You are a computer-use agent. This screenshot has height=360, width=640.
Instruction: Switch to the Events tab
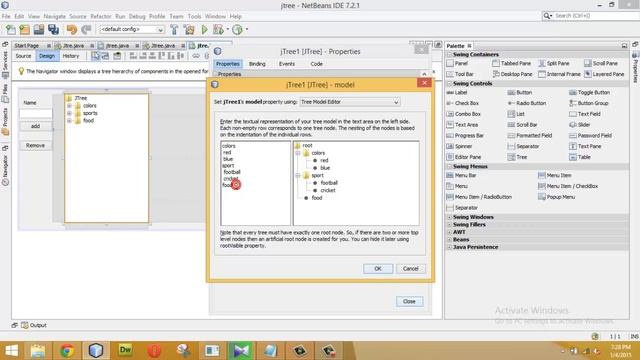tap(287, 64)
